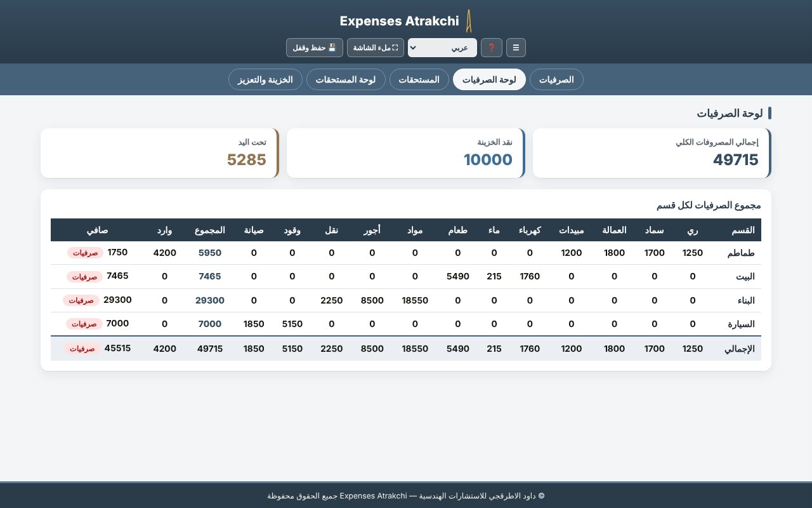Click the 'كهرباء' column header
Screen dimensions: 812x508
tap(530, 230)
